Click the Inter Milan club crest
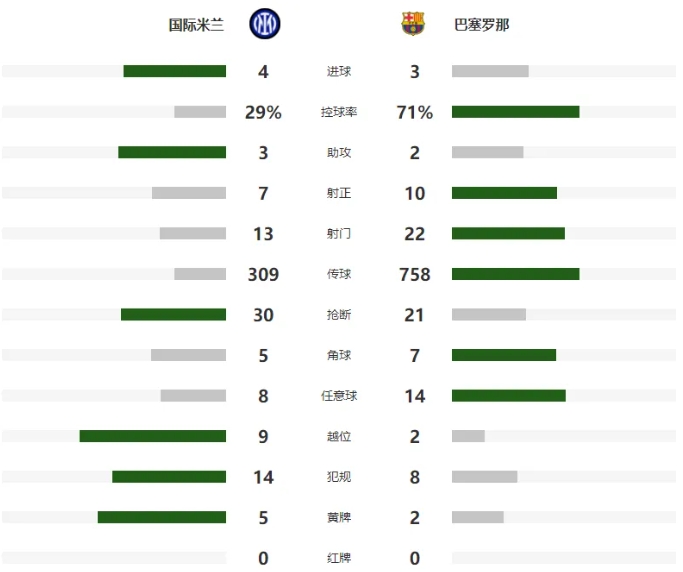This screenshot has width=683, height=572. 264,24
